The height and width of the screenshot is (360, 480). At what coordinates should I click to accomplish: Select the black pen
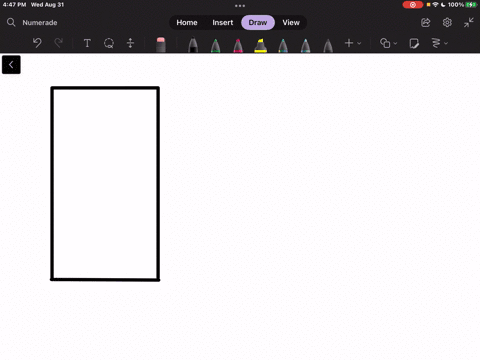point(193,45)
